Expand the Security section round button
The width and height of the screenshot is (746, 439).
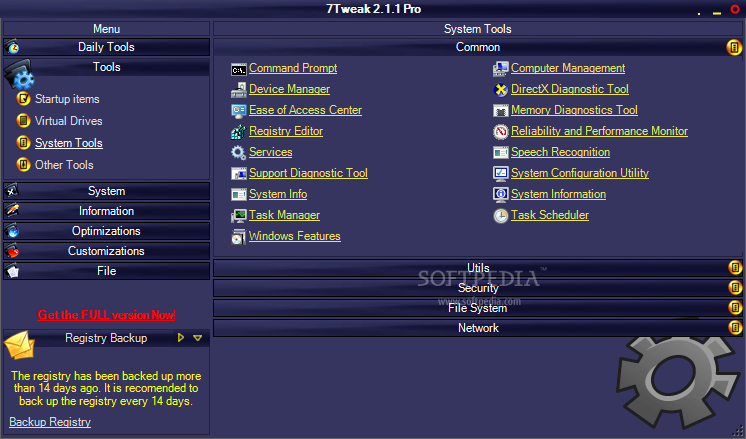point(735,288)
